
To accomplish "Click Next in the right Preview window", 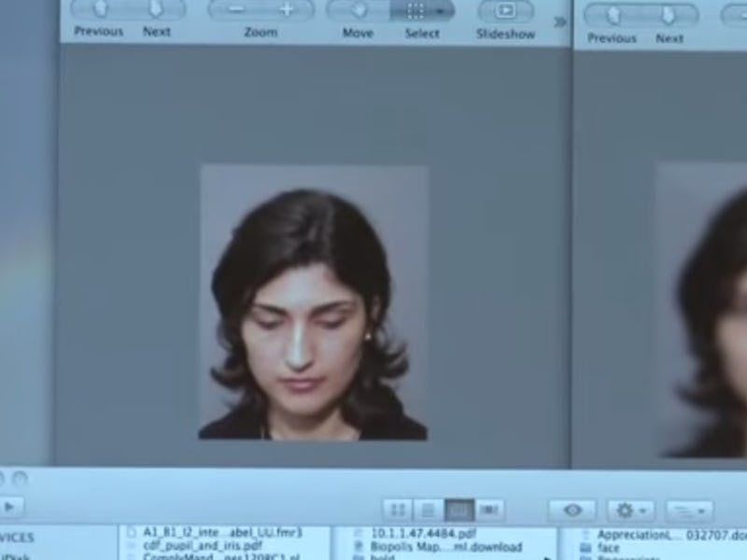I will 669,16.
